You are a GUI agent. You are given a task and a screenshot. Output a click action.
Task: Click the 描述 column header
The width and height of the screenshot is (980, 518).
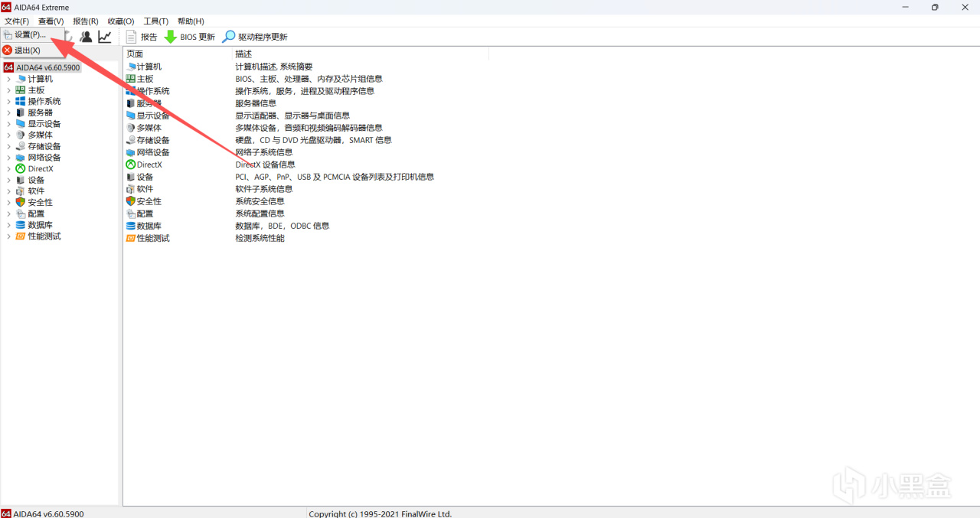coord(360,54)
